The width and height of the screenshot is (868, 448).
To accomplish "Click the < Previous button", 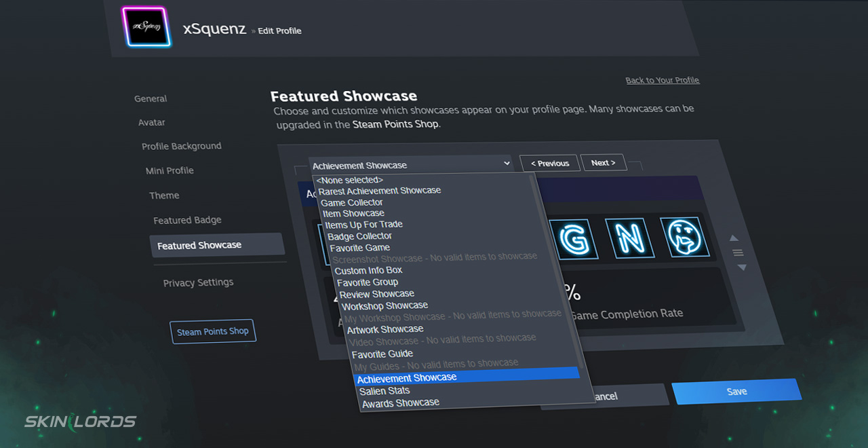I will pos(549,164).
